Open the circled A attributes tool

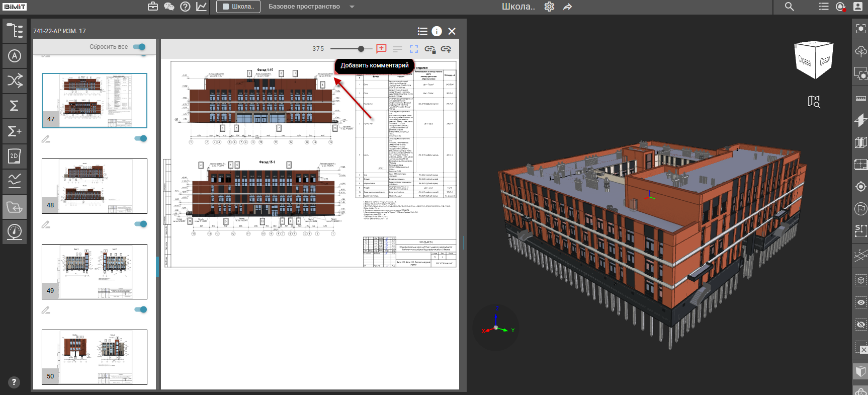tap(15, 56)
